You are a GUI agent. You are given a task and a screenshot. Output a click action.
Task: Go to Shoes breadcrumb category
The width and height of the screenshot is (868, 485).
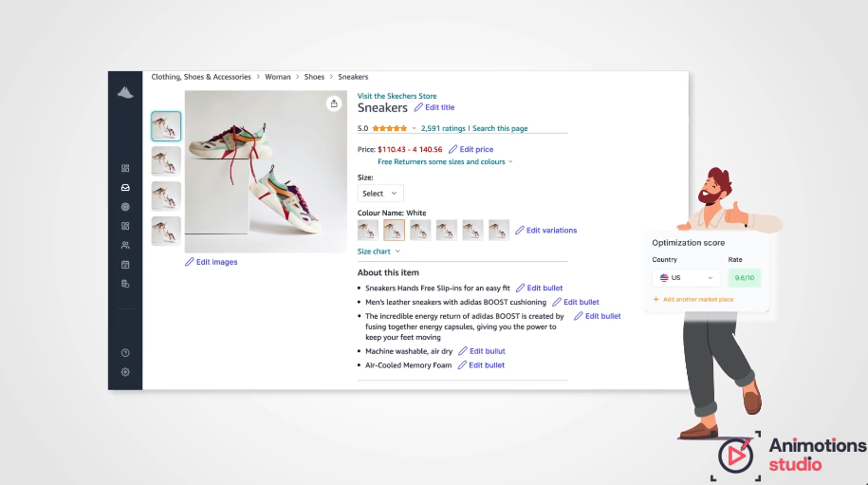pyautogui.click(x=314, y=77)
